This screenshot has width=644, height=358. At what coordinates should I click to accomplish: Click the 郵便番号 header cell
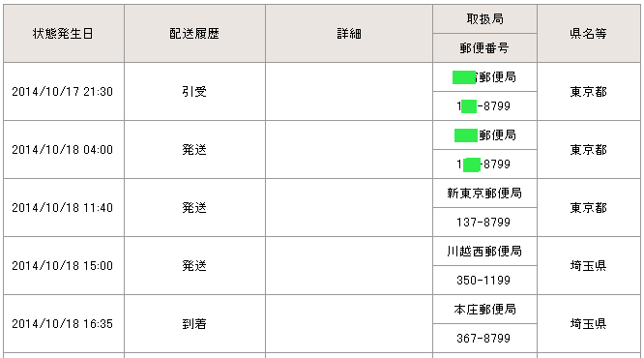(484, 48)
